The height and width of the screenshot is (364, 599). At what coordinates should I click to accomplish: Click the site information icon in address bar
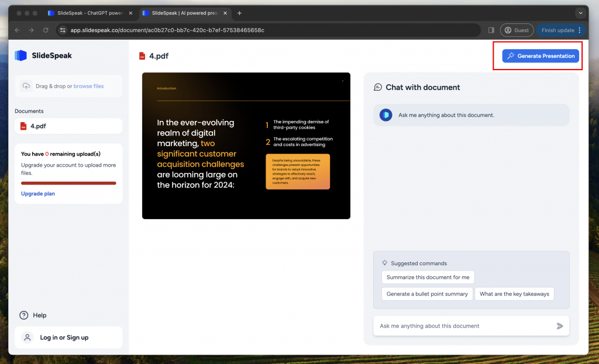(63, 30)
